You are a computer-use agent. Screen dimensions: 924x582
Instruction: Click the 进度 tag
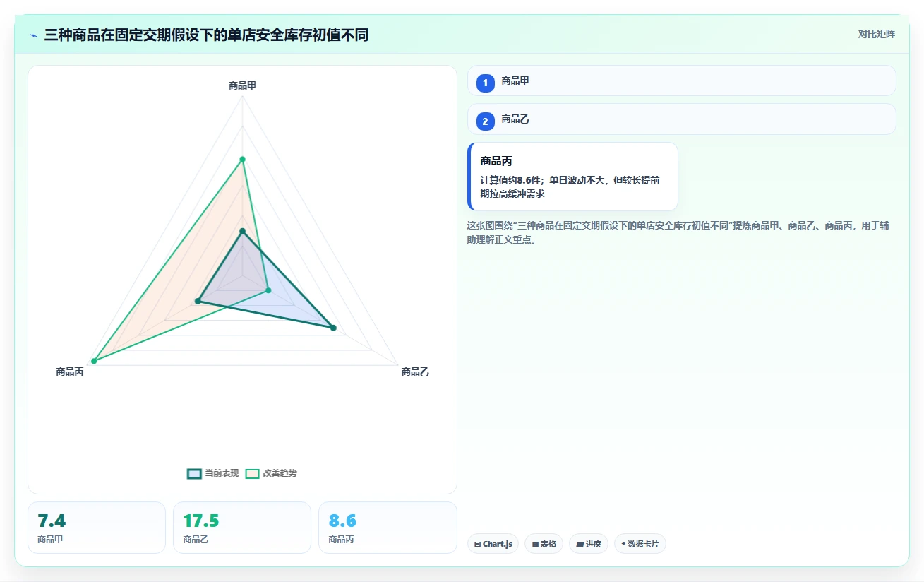(589, 544)
